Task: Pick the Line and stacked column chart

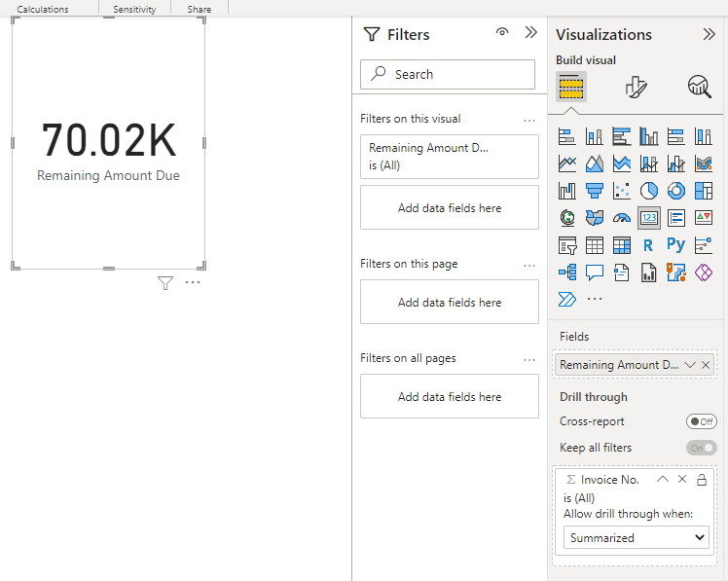Action: (x=649, y=163)
